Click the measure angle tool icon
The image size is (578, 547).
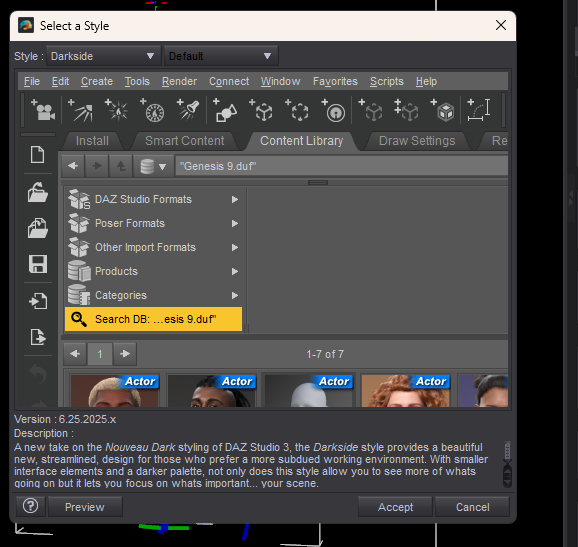479,110
